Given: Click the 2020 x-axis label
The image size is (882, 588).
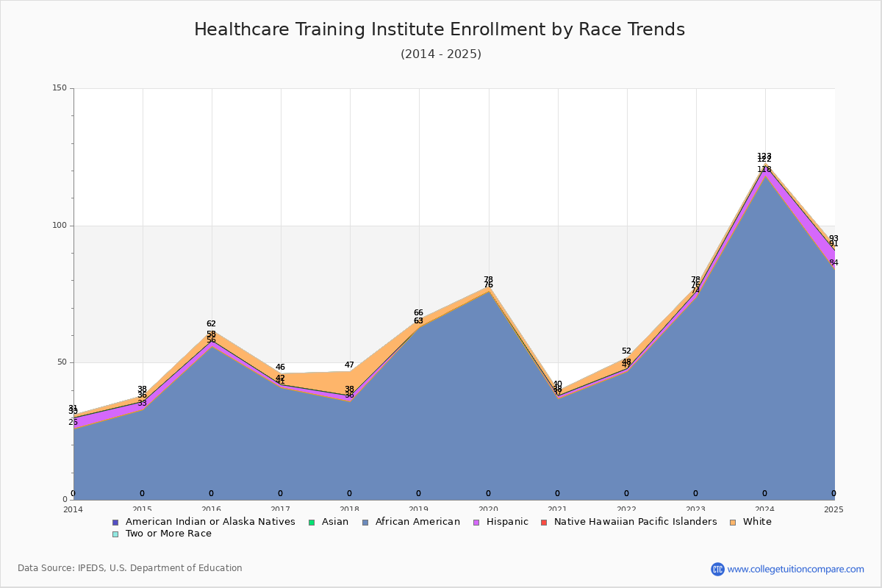Looking at the screenshot, I should tap(488, 509).
